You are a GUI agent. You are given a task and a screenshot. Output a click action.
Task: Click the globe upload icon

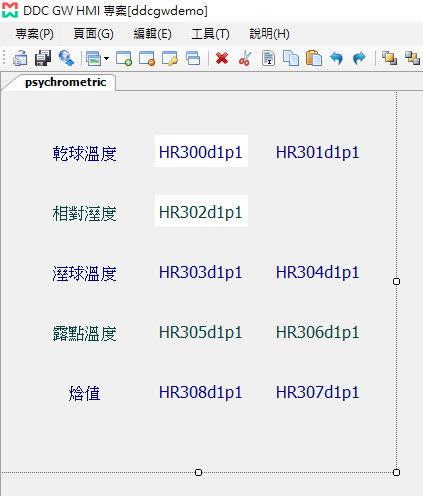click(x=66, y=58)
